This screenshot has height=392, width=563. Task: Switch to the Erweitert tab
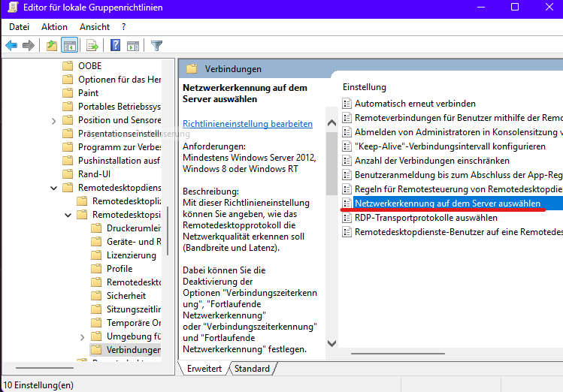(x=204, y=369)
